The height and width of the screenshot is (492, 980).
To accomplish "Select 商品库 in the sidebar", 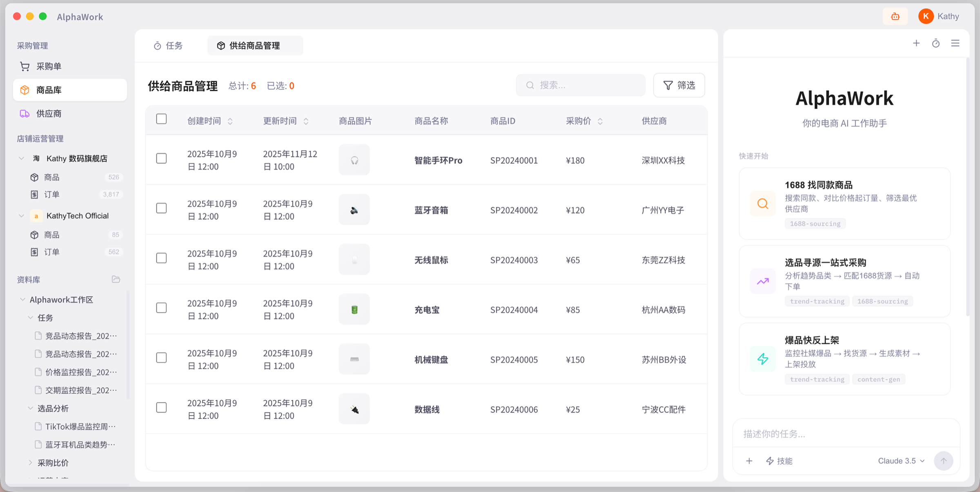I will 70,90.
